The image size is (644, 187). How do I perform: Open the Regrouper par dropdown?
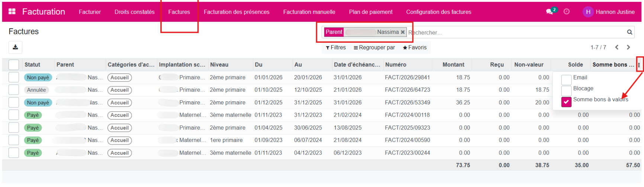click(374, 48)
